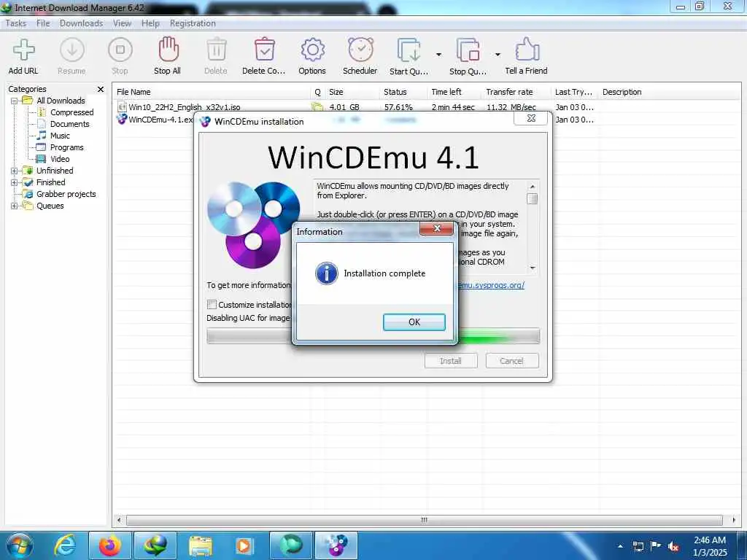
Task: Click the Stop download icon
Action: 120,50
